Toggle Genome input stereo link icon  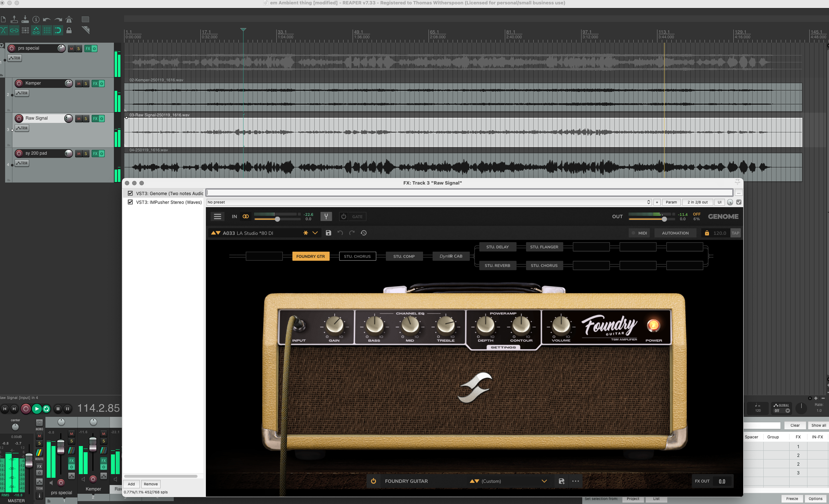(x=246, y=217)
